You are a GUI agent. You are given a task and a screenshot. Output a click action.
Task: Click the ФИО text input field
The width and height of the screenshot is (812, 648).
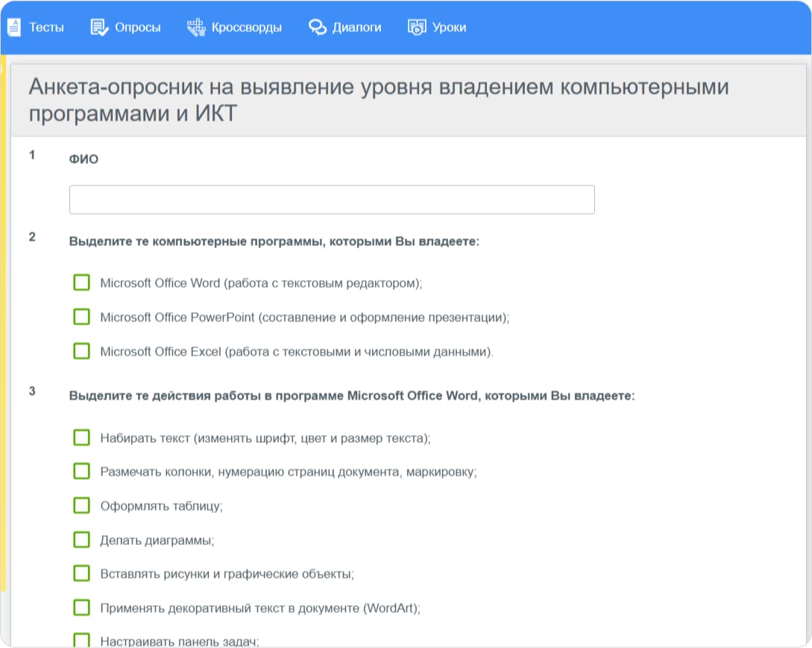coord(331,199)
